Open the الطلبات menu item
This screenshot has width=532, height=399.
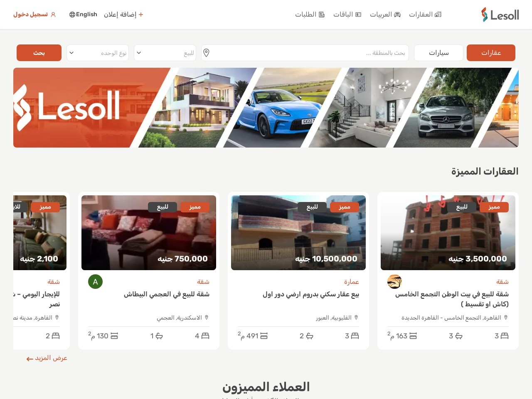310,15
